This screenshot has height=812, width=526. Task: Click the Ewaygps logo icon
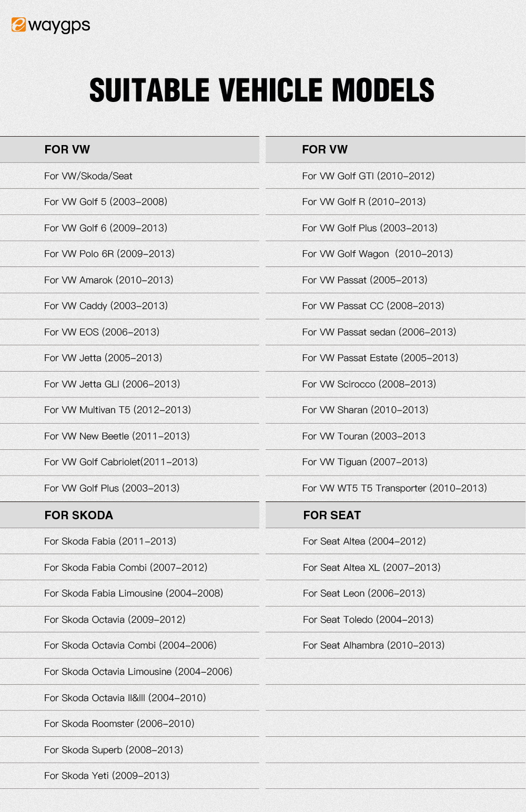18,25
